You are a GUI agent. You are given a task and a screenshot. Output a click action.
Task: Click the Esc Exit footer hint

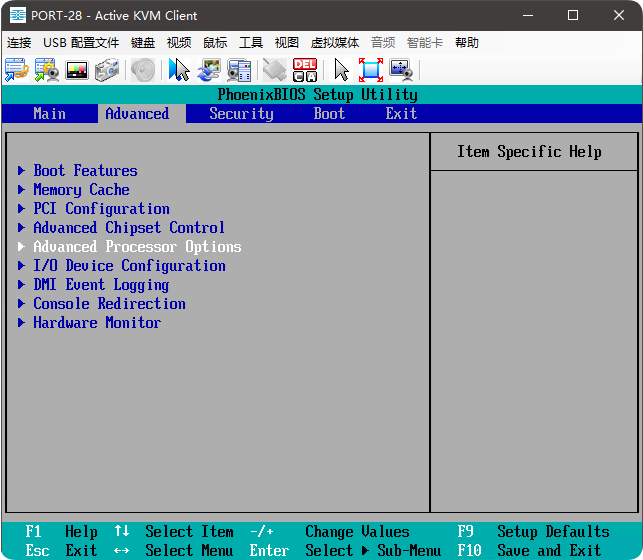(x=62, y=551)
